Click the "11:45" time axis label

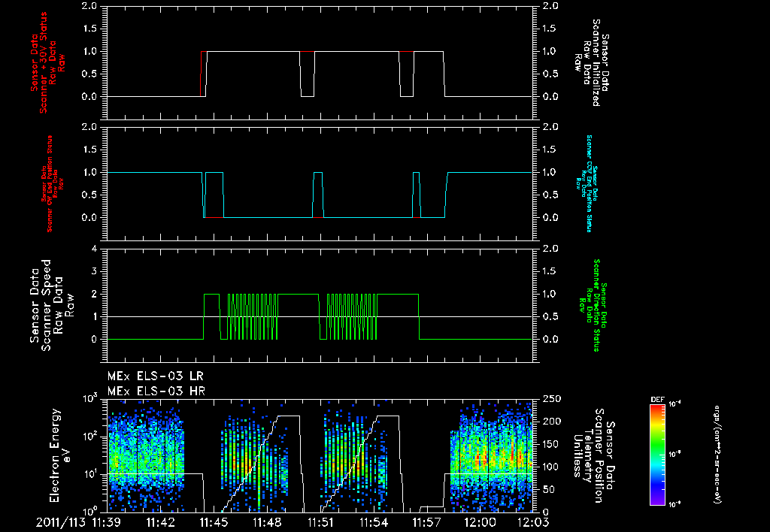point(214,522)
